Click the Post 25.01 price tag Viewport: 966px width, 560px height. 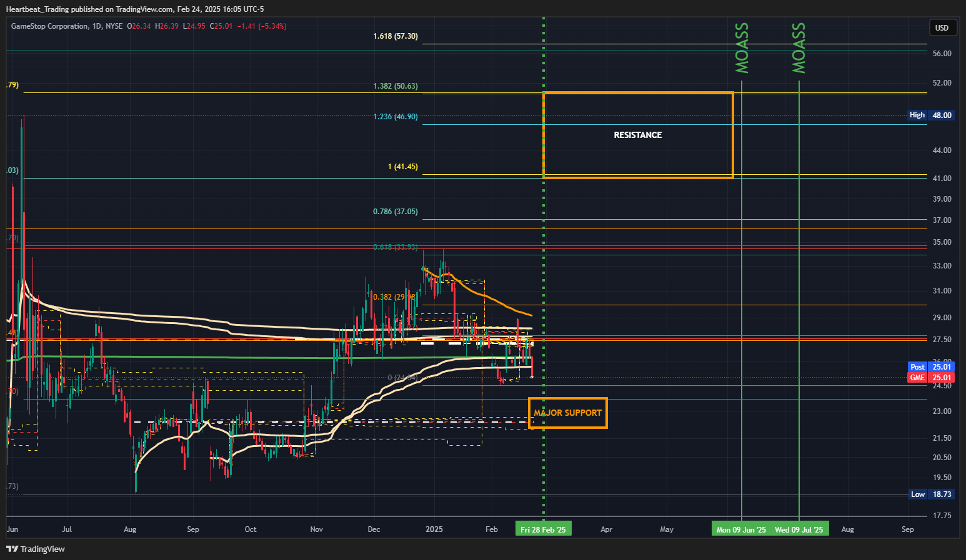pos(930,366)
